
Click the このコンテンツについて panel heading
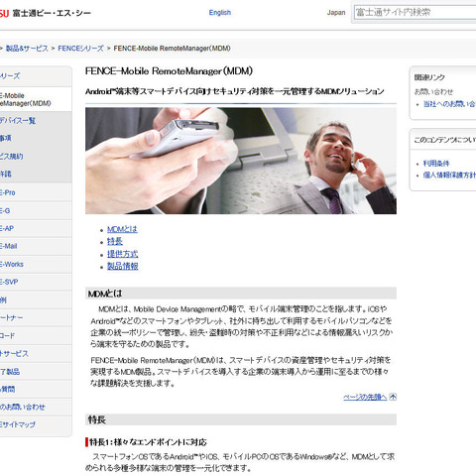pos(445,140)
